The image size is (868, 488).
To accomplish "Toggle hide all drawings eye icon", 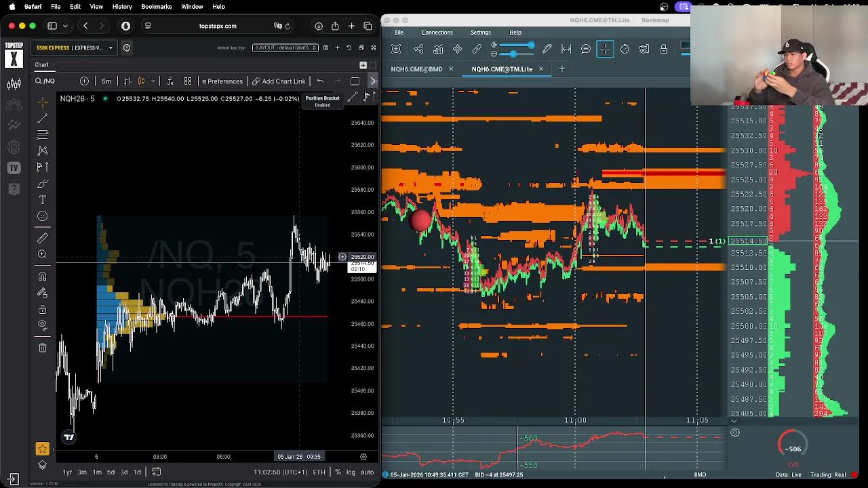I will [x=43, y=325].
